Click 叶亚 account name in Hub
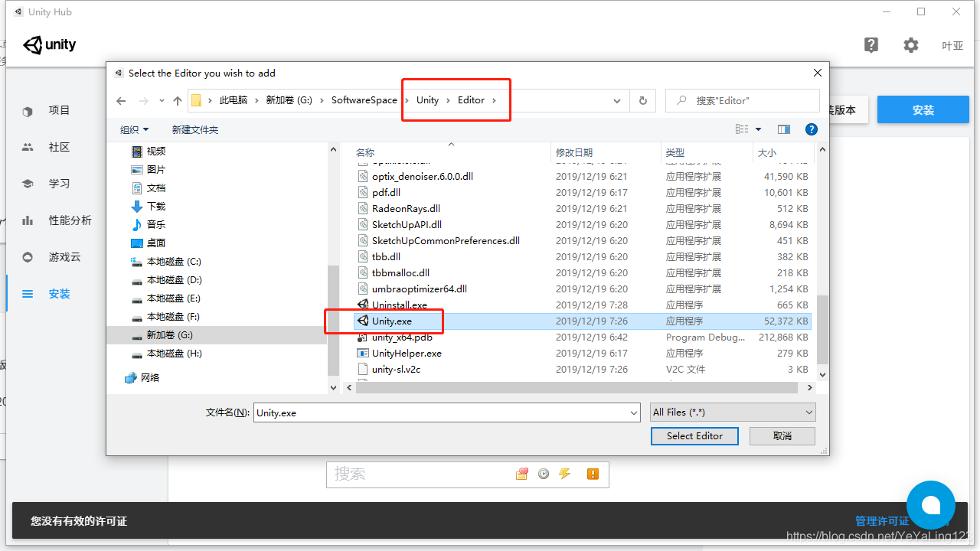 [952, 46]
